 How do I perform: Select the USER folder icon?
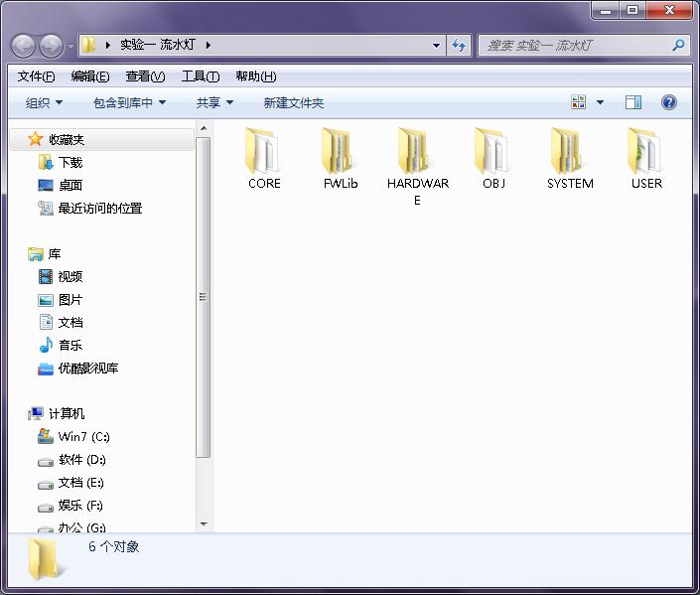(x=643, y=151)
